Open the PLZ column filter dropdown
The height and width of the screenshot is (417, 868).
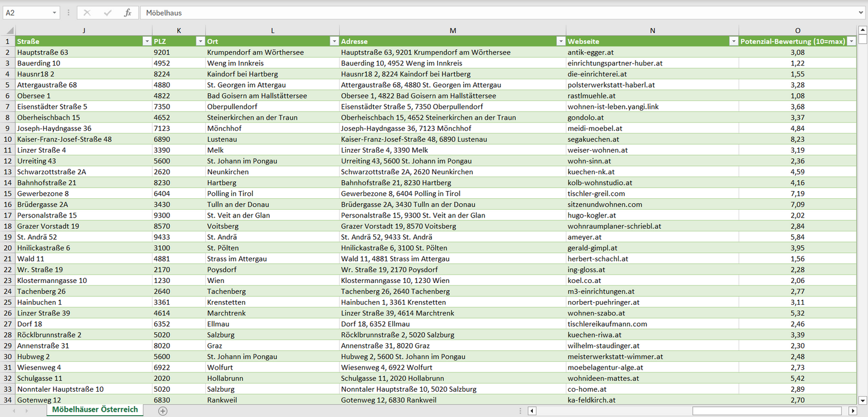coord(200,41)
